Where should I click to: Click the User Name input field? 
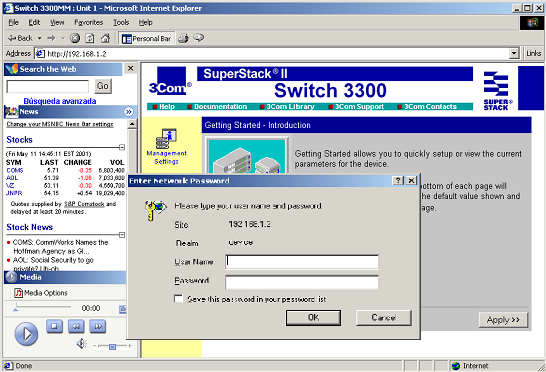coord(302,262)
